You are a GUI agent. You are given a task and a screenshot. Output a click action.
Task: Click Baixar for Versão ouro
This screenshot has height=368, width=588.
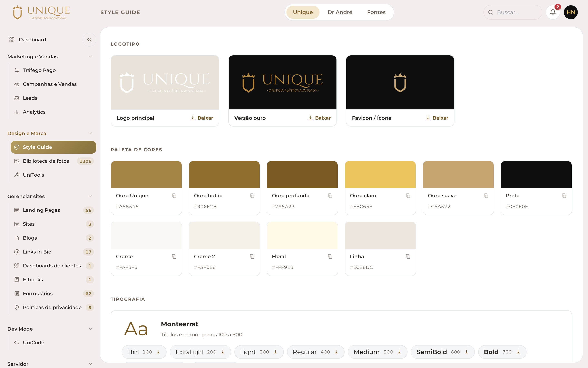click(319, 118)
